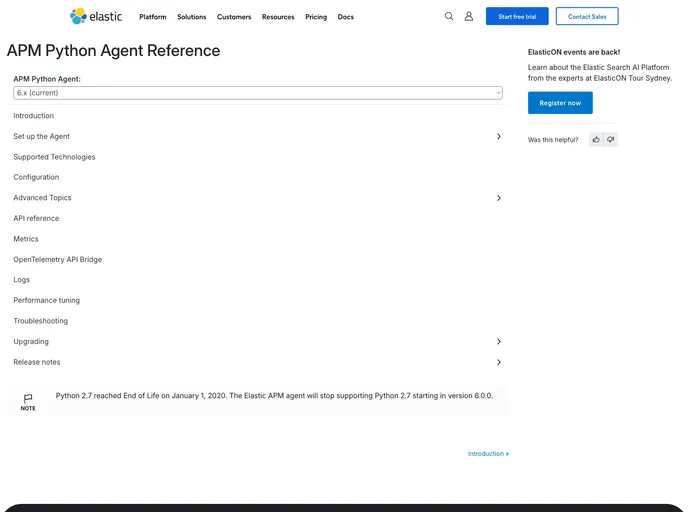Click the Contact Sales button
The height and width of the screenshot is (512, 688).
click(587, 16)
